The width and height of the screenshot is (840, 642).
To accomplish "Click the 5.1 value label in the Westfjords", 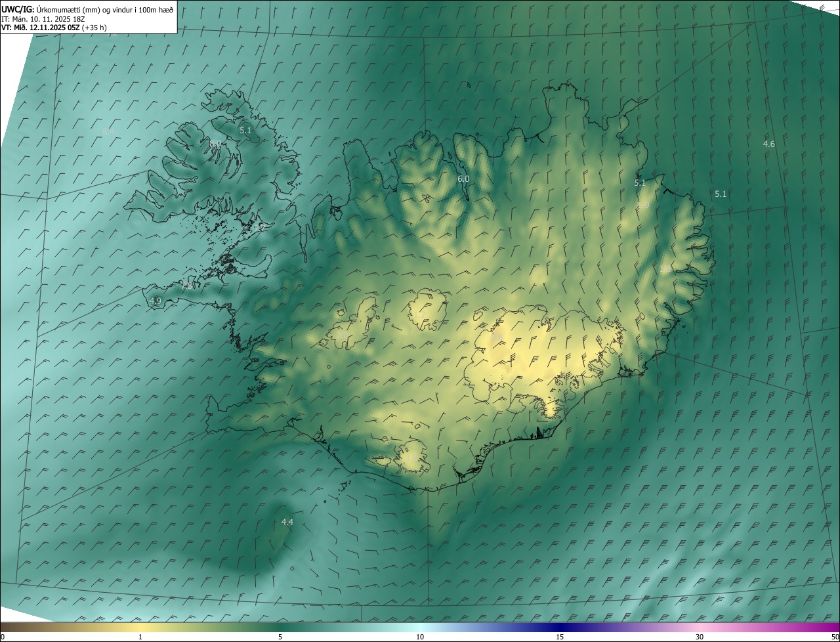I will pos(245,130).
